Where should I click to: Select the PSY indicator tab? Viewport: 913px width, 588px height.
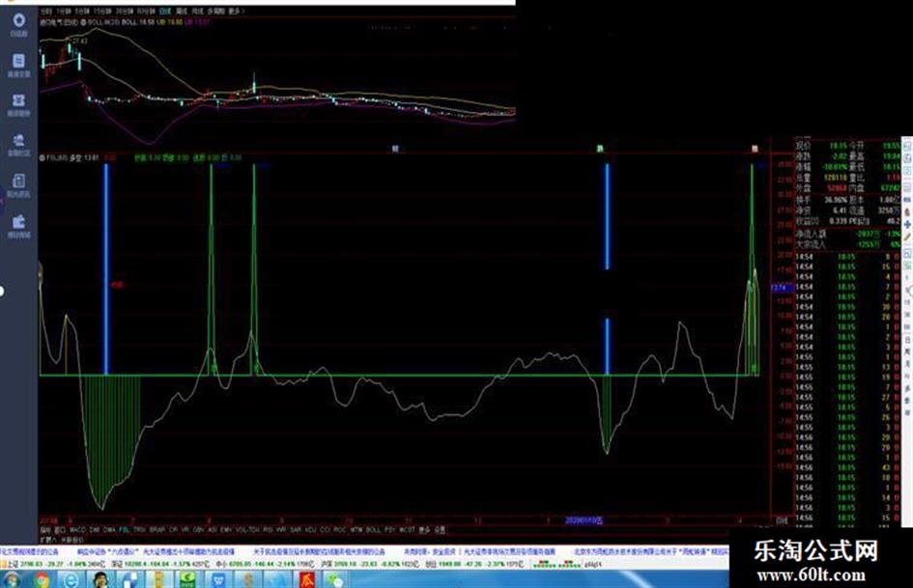389,530
